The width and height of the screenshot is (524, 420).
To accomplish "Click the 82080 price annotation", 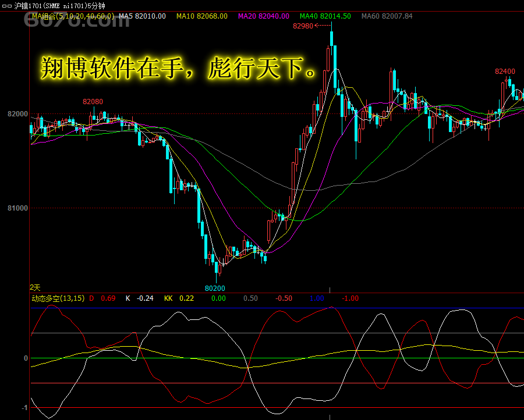I will [x=93, y=102].
